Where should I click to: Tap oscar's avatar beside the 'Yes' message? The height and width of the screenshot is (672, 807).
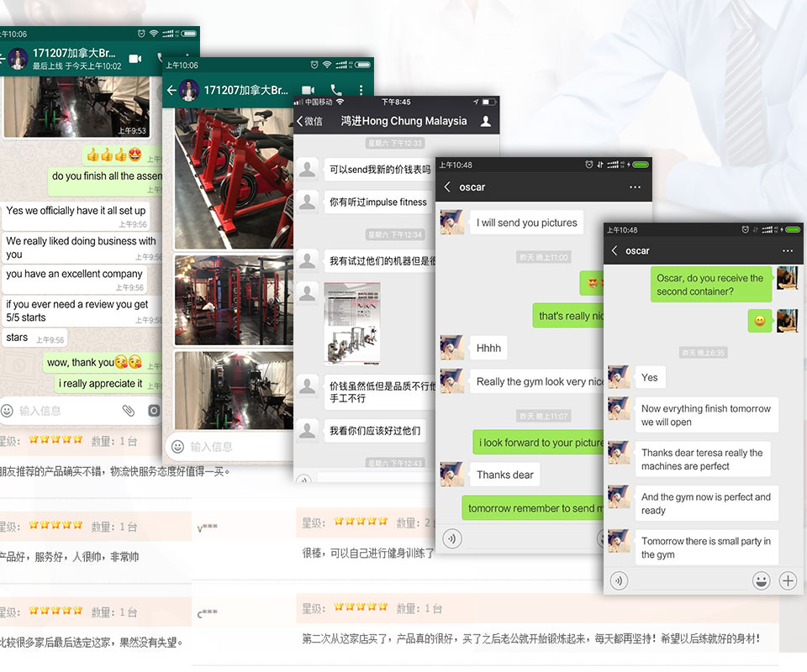click(619, 377)
